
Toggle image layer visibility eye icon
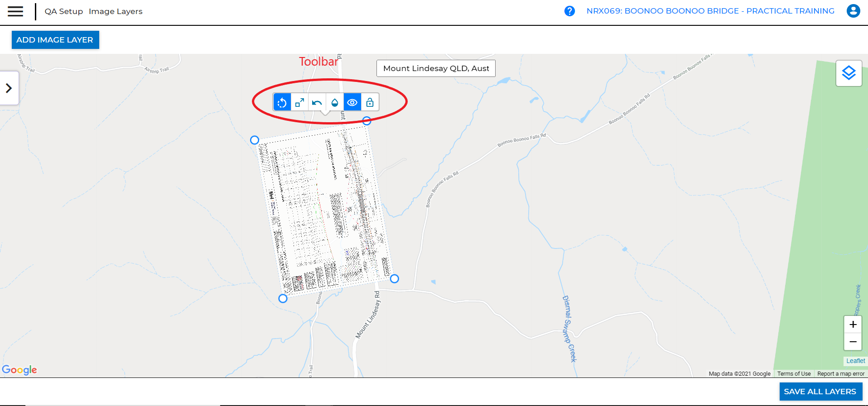tap(352, 103)
